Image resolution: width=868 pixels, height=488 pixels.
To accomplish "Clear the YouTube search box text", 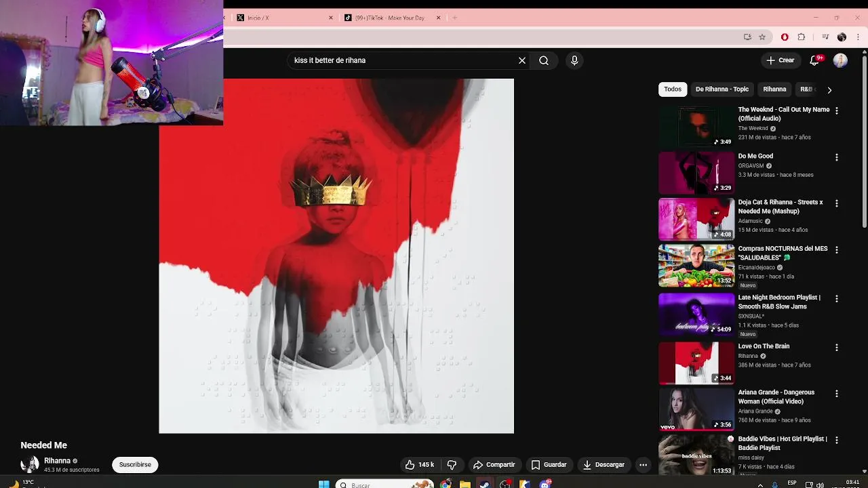I will 522,60.
